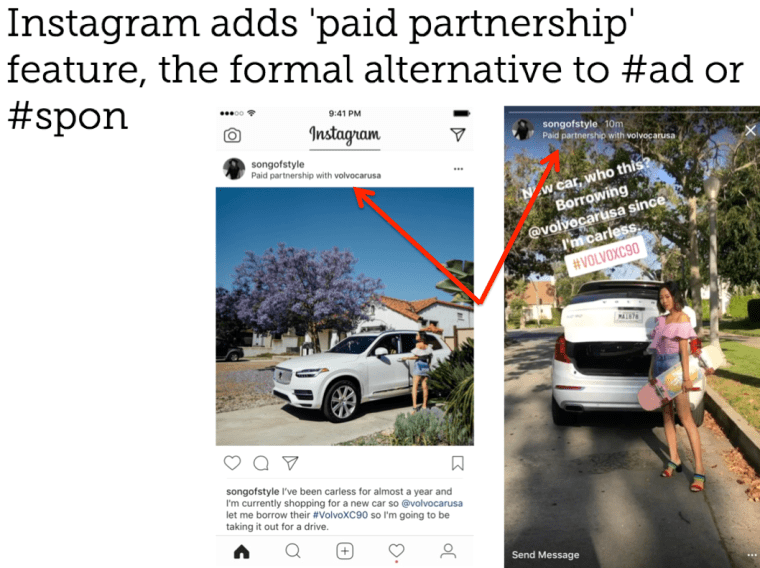This screenshot has height=568, width=760.
Task: Like the post with the heart icon
Action: (x=232, y=463)
